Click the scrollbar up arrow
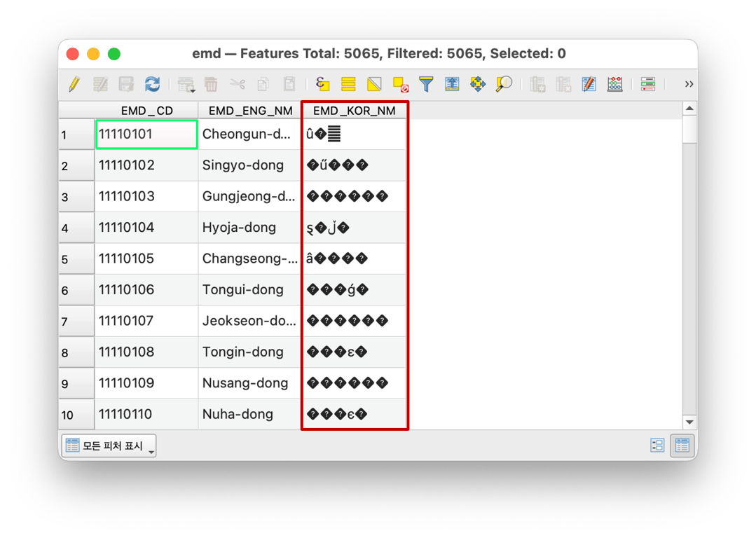The height and width of the screenshot is (538, 756). [x=690, y=109]
